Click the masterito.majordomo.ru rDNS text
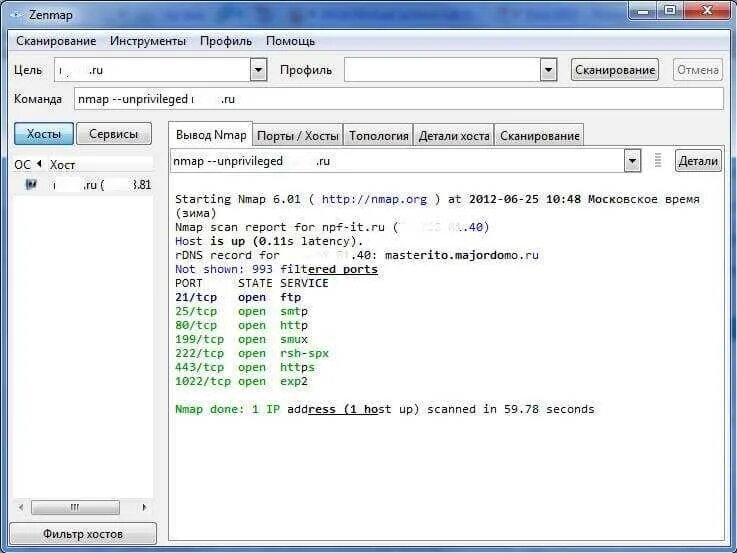 tap(462, 256)
